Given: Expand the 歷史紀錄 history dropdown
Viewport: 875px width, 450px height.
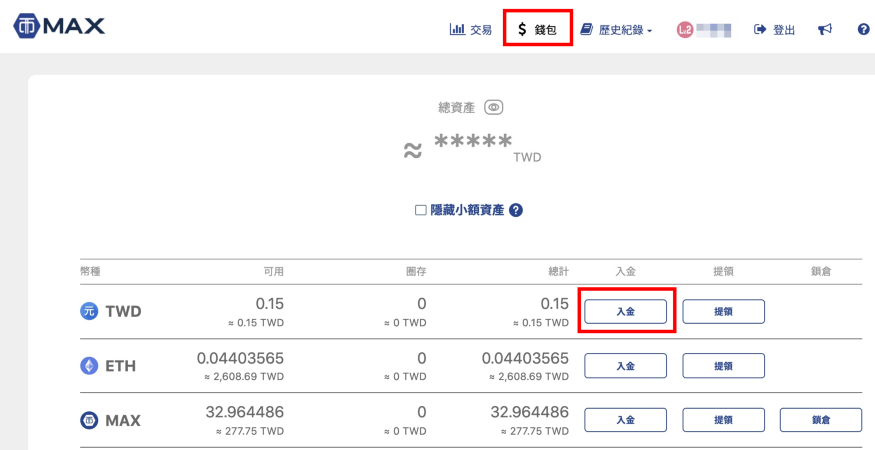Looking at the screenshot, I should click(616, 30).
